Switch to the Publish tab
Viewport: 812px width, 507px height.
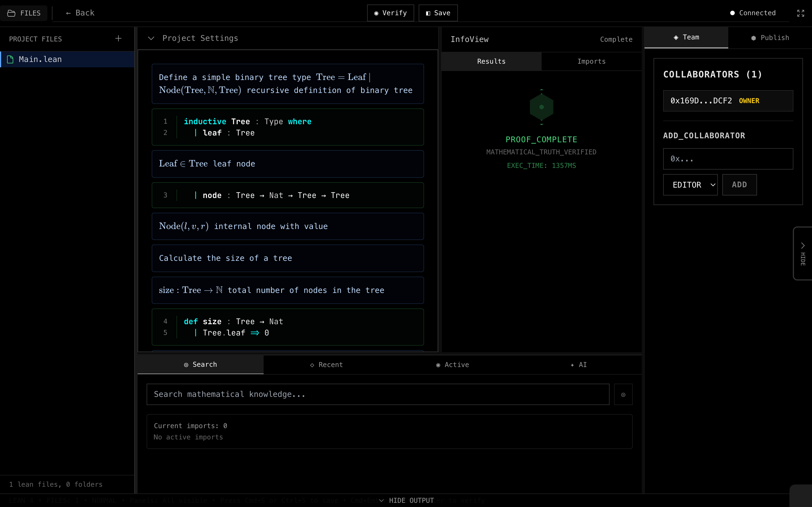[x=770, y=38]
